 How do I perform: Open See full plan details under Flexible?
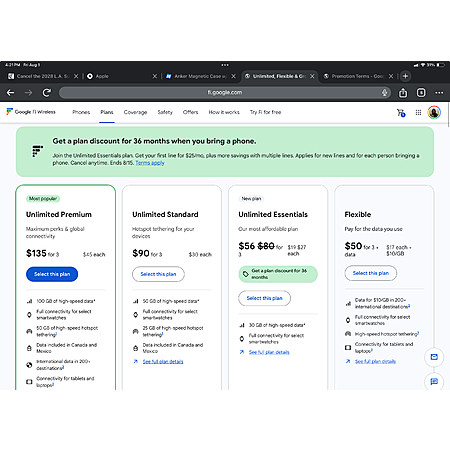tap(375, 361)
